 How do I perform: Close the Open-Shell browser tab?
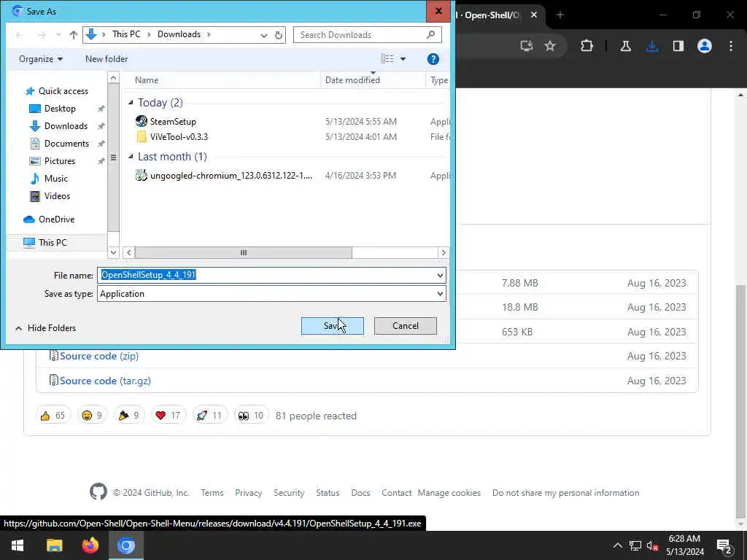point(534,15)
